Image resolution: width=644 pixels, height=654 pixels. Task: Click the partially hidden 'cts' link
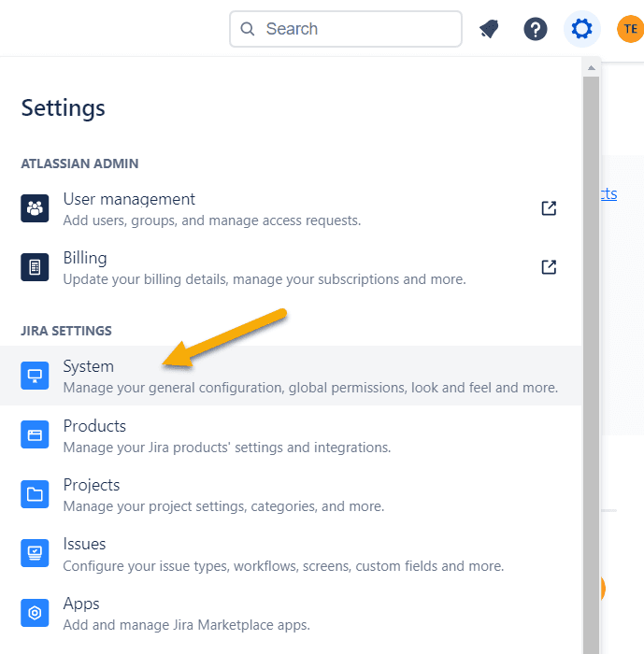coord(608,194)
